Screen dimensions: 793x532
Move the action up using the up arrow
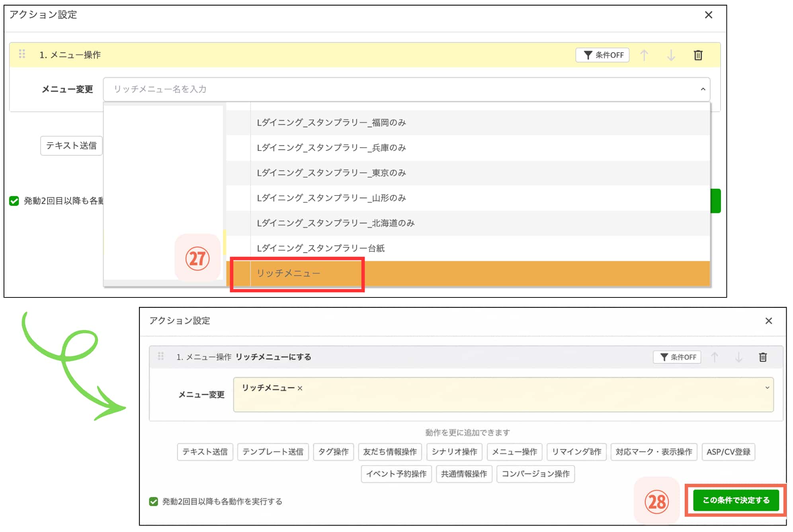[x=645, y=55]
